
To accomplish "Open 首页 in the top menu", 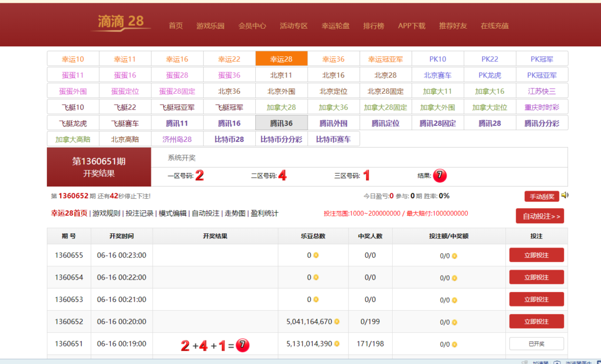I will click(175, 26).
